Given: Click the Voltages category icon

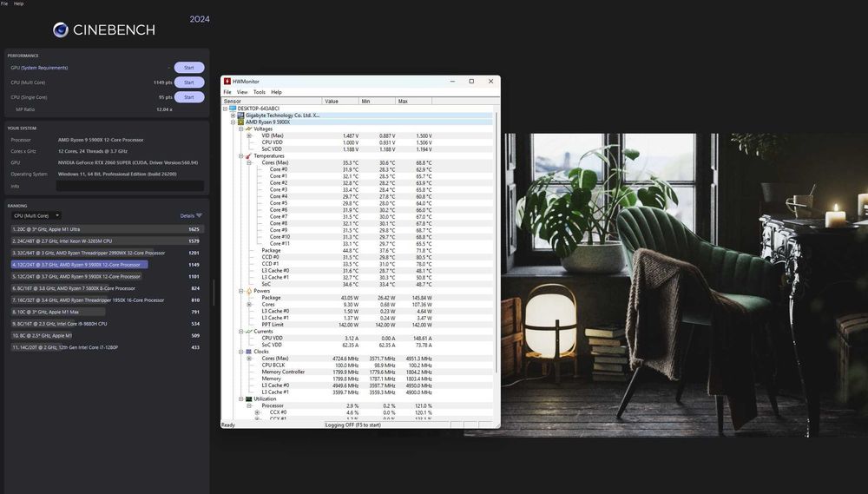Looking at the screenshot, I should [x=248, y=129].
